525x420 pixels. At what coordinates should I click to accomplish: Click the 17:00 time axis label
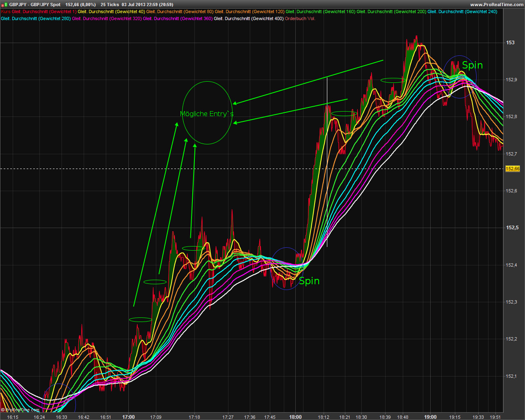pyautogui.click(x=128, y=417)
